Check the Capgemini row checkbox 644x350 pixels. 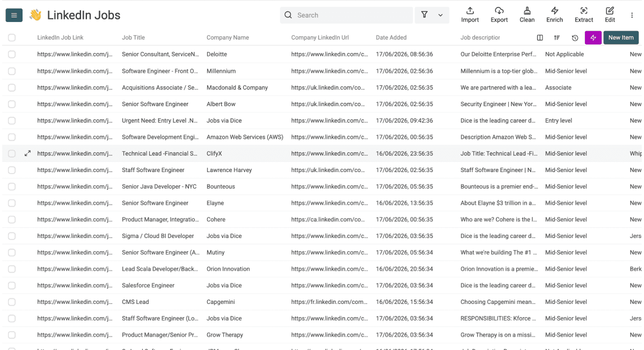coord(12,302)
